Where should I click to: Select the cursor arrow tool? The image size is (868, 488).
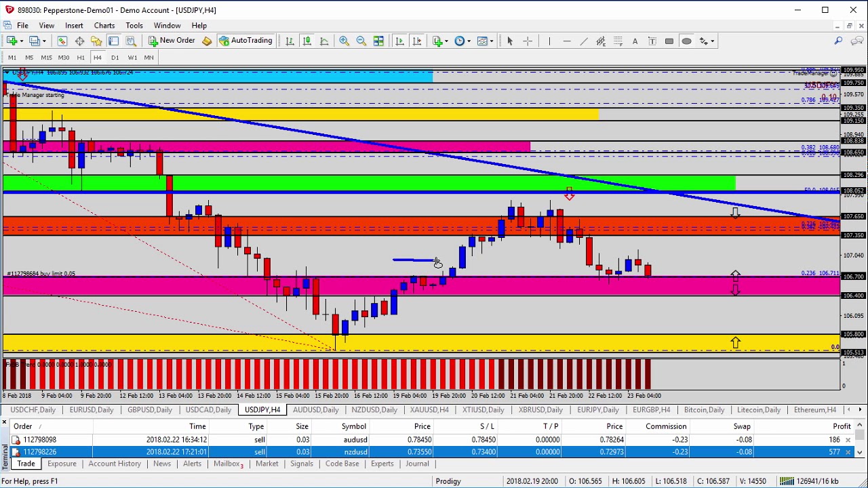[510, 41]
